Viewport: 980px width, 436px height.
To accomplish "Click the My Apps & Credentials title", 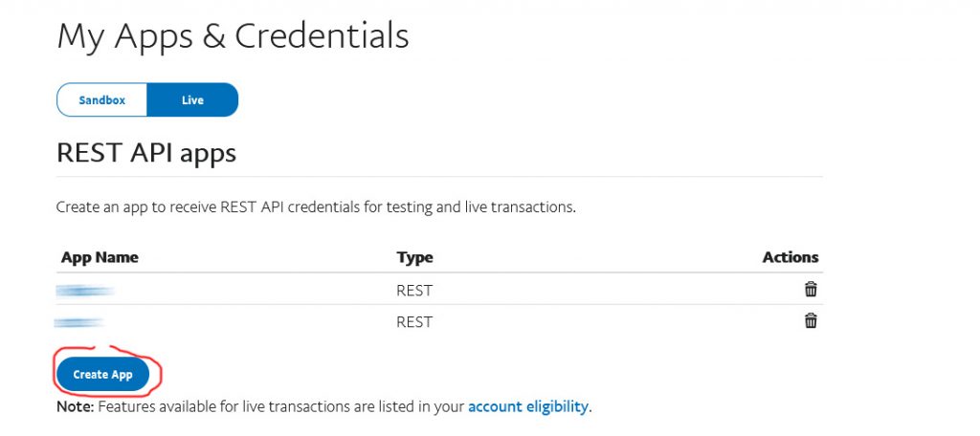I will point(233,36).
